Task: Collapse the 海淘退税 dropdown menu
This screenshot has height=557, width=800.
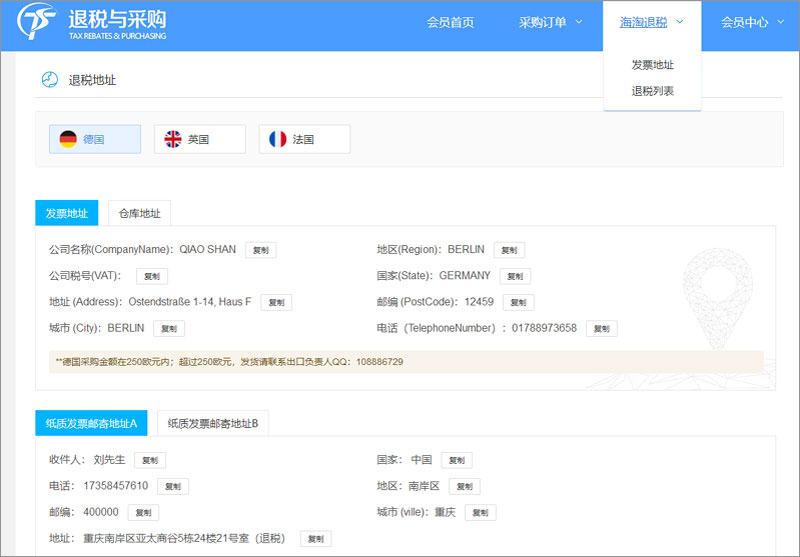Action: coord(651,23)
